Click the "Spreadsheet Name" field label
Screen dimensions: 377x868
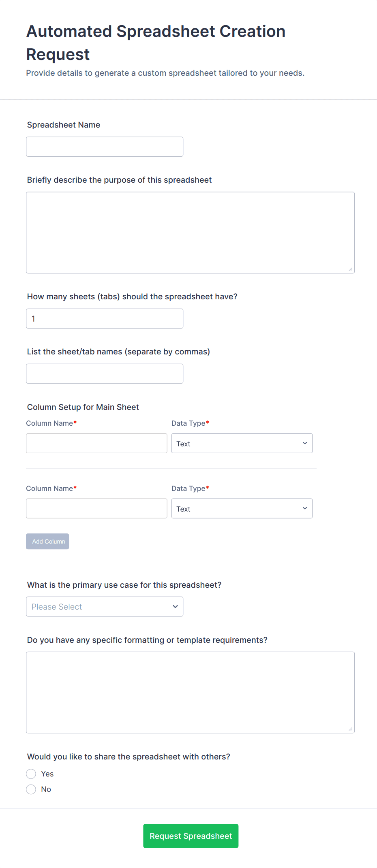64,125
